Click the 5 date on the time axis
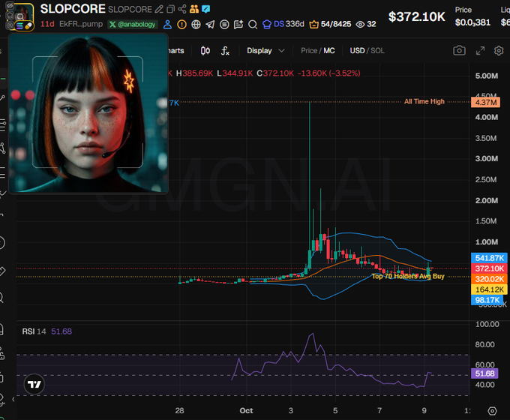Screen dimensions: 510x420 tap(335, 410)
